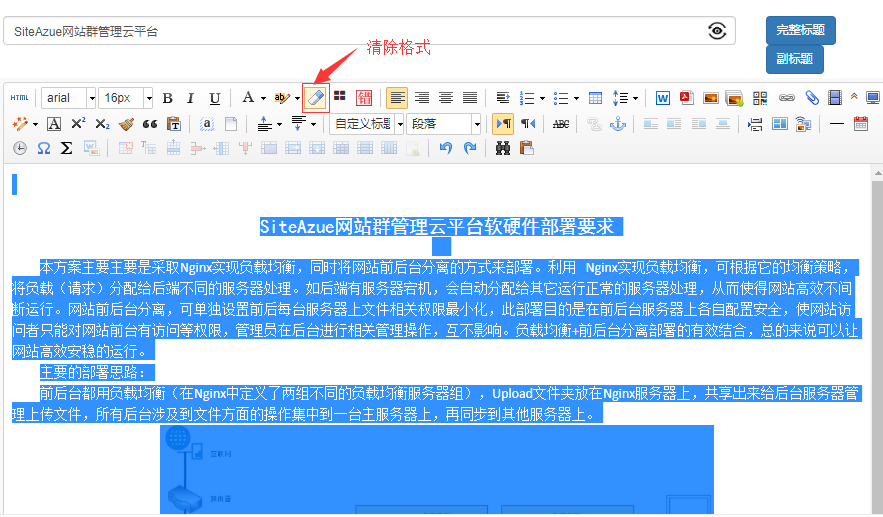Insert video with film strip icon
Viewport: 883px width, 517px height.
[835, 98]
